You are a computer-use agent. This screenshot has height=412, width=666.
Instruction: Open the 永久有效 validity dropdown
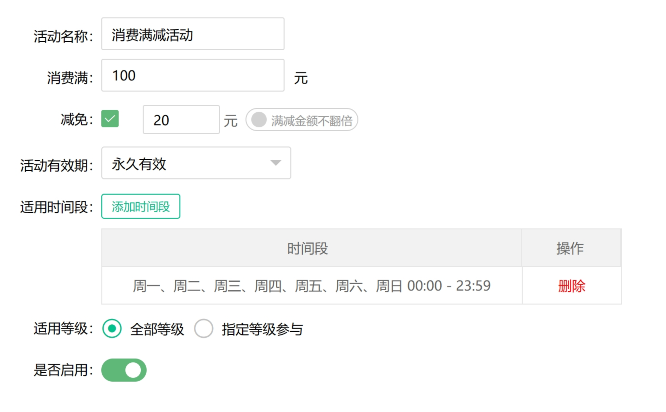pyautogui.click(x=195, y=163)
